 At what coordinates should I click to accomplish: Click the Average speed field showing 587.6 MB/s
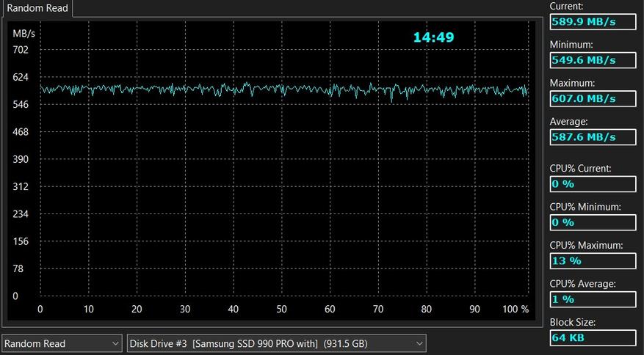point(592,136)
